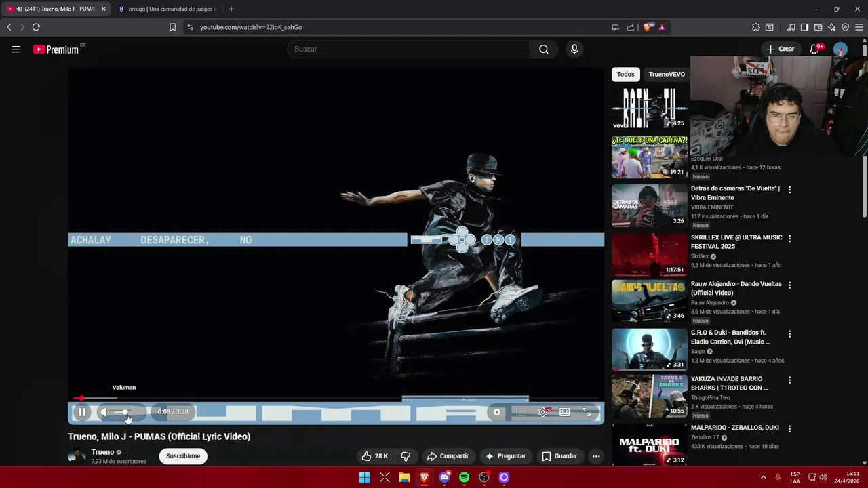Pause the video with the pause button
The width and height of the screenshot is (868, 488).
click(x=82, y=412)
